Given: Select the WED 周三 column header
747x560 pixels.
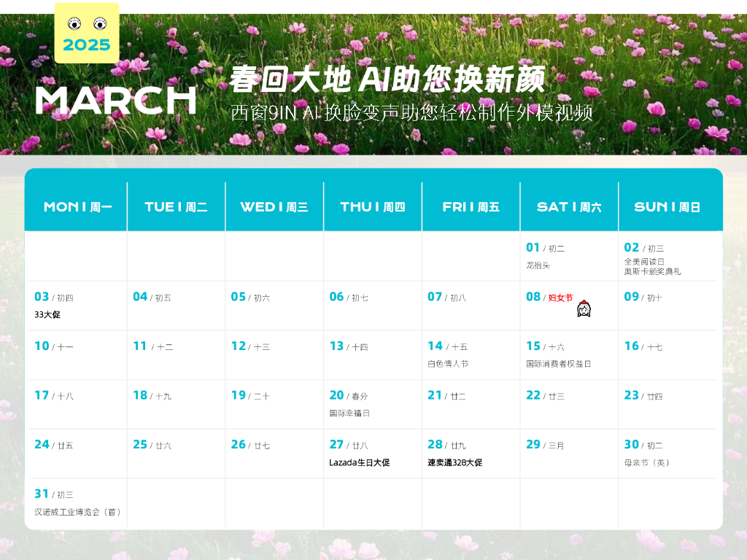Looking at the screenshot, I should pos(274,207).
